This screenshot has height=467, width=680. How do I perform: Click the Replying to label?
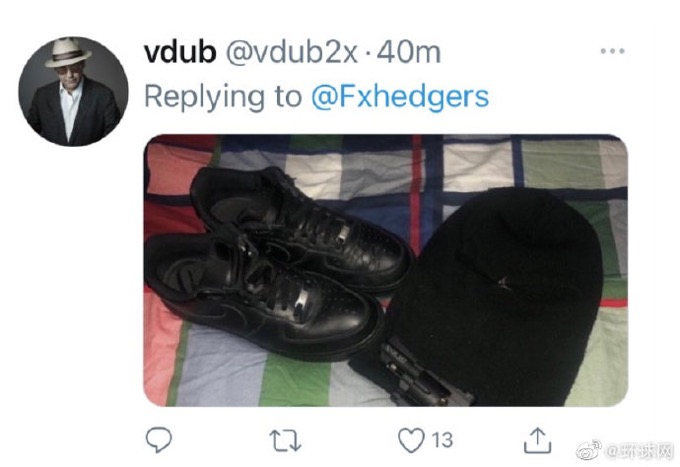point(222,97)
